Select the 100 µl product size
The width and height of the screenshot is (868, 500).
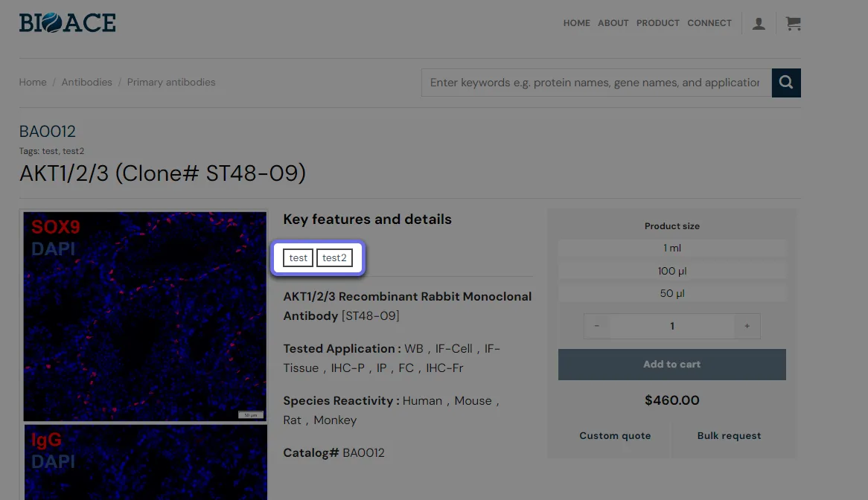point(672,271)
